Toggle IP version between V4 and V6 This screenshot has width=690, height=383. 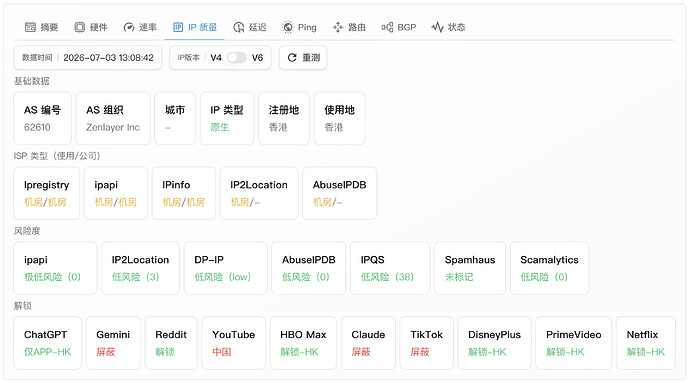(237, 58)
